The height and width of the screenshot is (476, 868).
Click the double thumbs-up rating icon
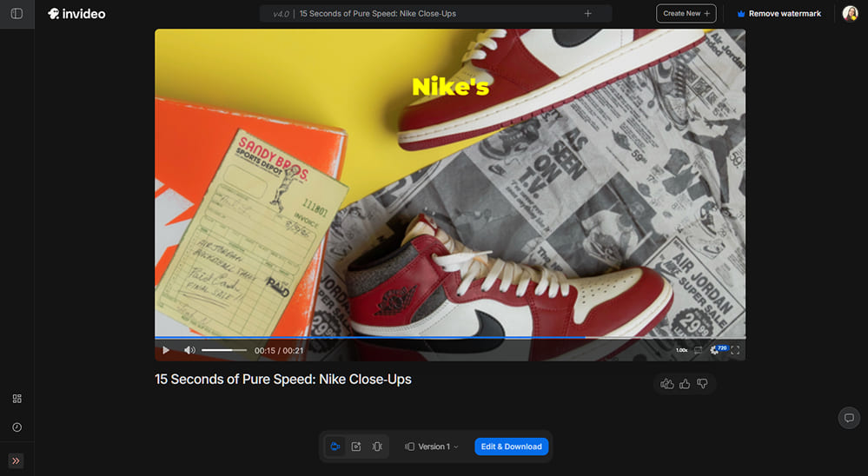pyautogui.click(x=667, y=384)
